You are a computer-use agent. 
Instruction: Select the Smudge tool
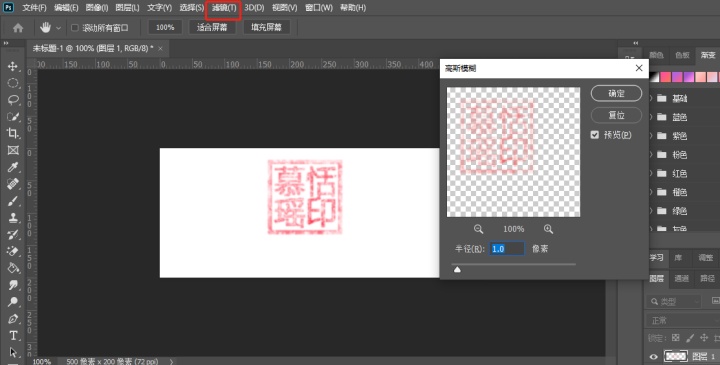[x=13, y=285]
